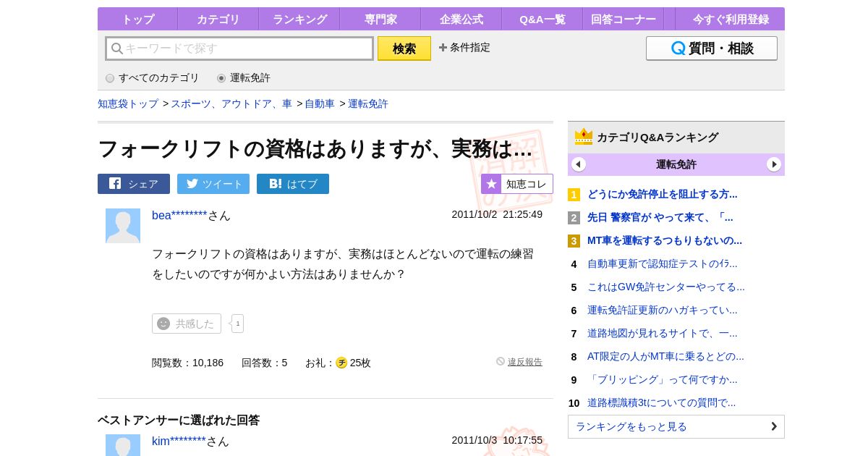The image size is (868, 456).
Task: Open rank 9 link 「ブリッピング」って何ですか...
Action: (663, 379)
